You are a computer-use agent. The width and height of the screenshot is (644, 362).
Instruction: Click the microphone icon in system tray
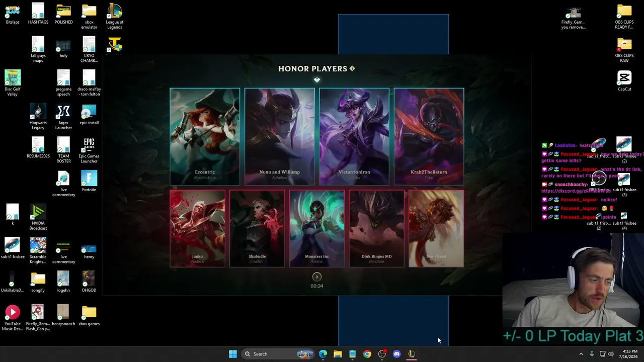(x=592, y=354)
